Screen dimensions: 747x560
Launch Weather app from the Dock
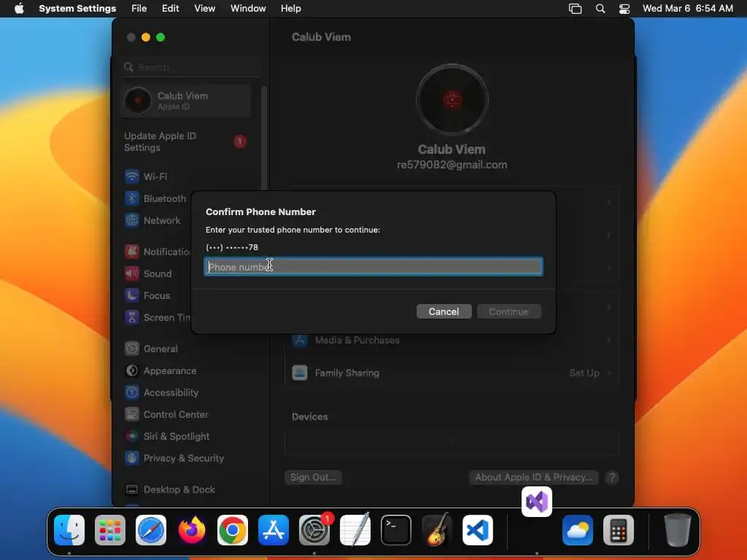coord(578,530)
